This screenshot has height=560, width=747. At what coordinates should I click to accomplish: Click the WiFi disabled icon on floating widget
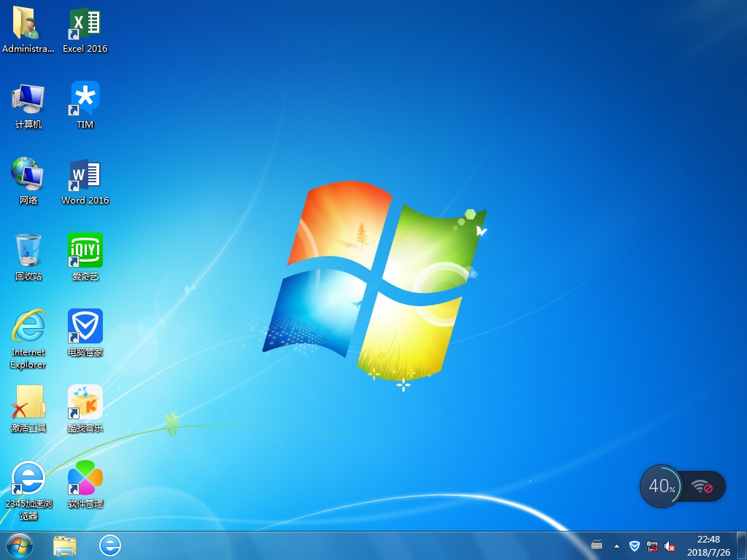[x=702, y=486]
